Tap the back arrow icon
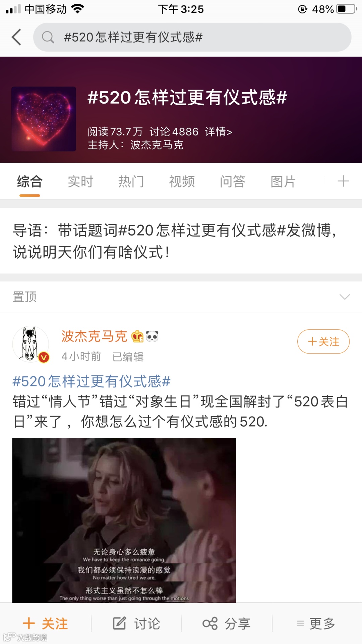 tap(16, 37)
